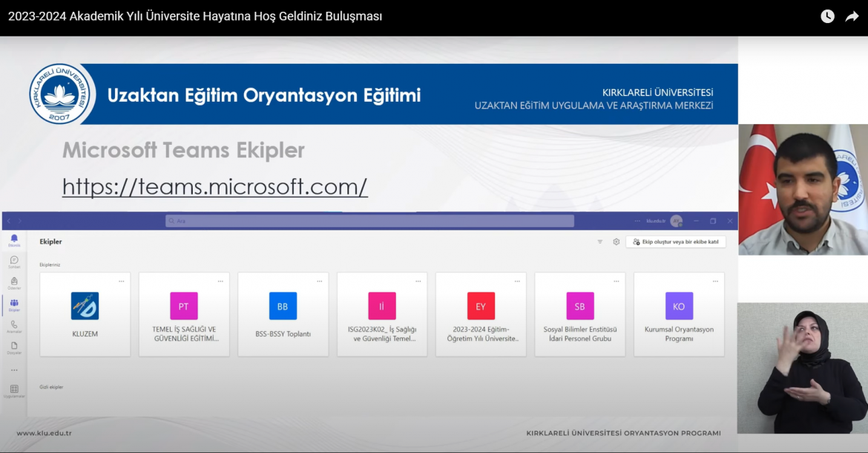Click the Kırklareli Üniversitesi logo
The width and height of the screenshot is (868, 453).
tap(60, 94)
